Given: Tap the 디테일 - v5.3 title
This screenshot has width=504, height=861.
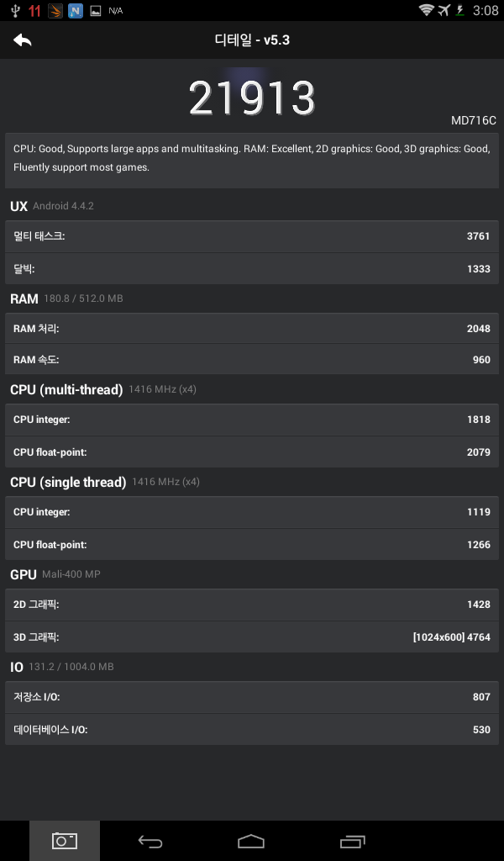Looking at the screenshot, I should tap(252, 40).
